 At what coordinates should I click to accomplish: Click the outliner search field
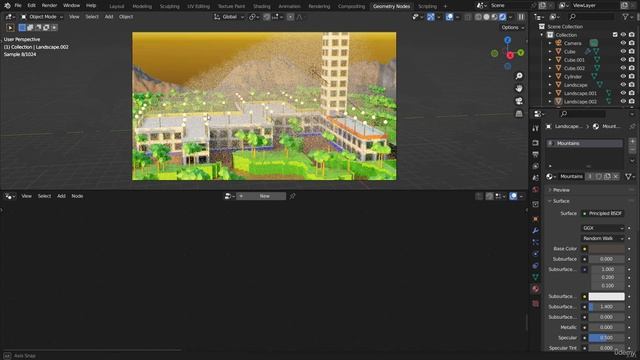click(x=591, y=17)
